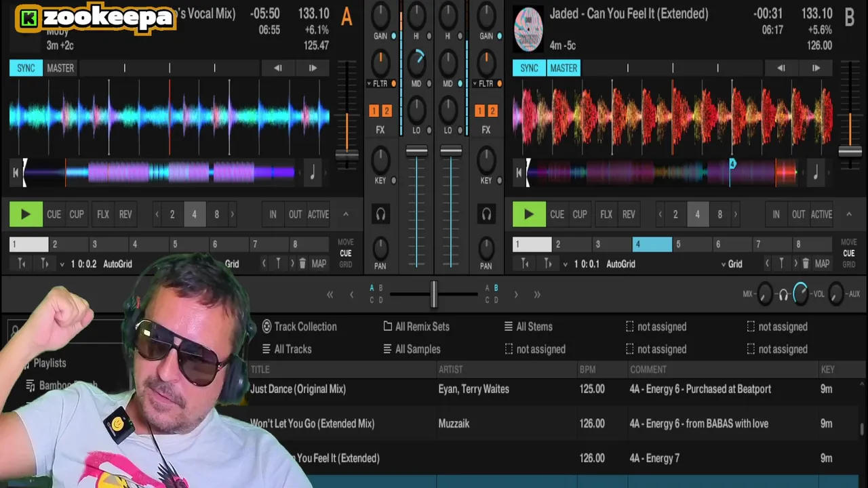Click FX assign 1 on channel A

click(x=374, y=110)
